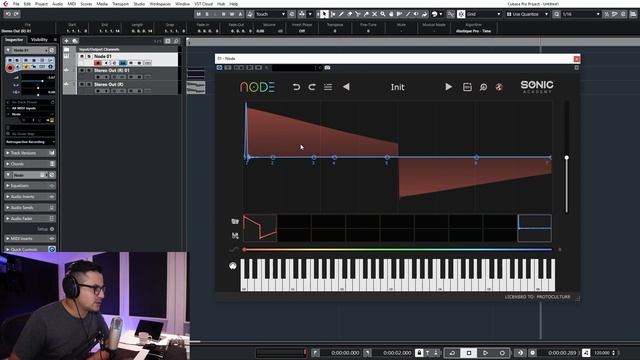Click the Add Track plus button

pyautogui.click(x=66, y=41)
